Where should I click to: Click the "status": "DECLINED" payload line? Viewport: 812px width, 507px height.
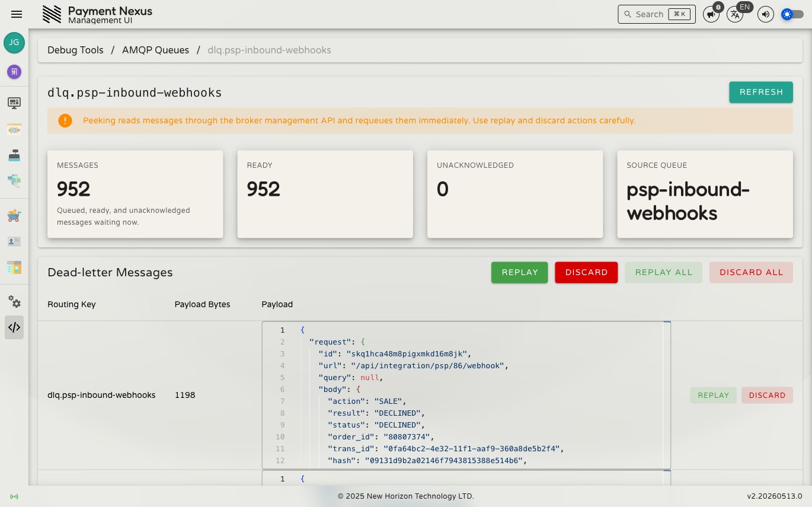376,425
